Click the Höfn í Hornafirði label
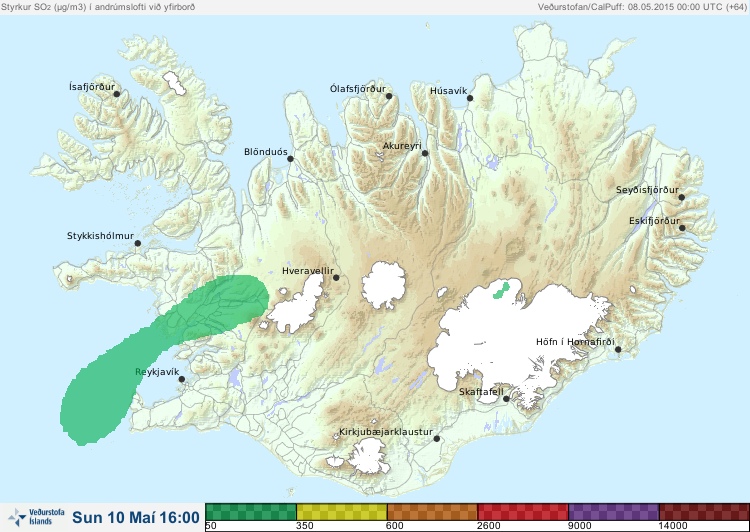The width and height of the screenshot is (750, 532). 575,342
